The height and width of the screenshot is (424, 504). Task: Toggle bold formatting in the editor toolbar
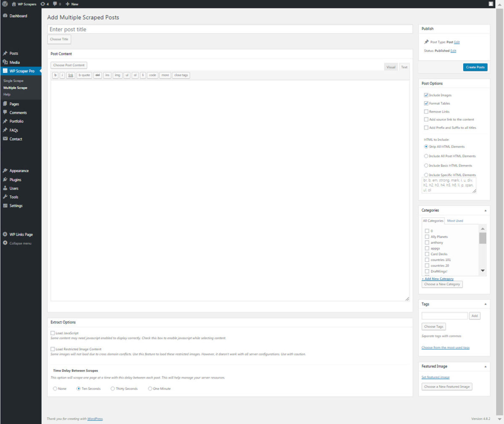(x=55, y=75)
